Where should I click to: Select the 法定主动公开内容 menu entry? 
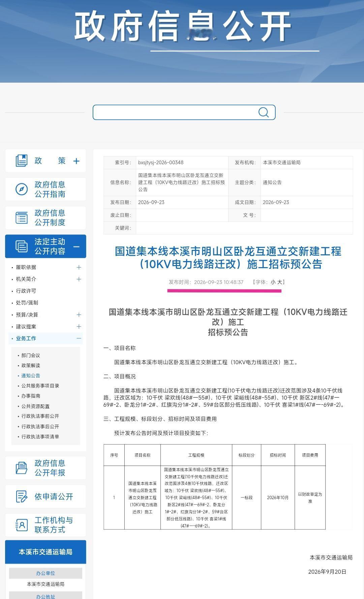(x=45, y=246)
